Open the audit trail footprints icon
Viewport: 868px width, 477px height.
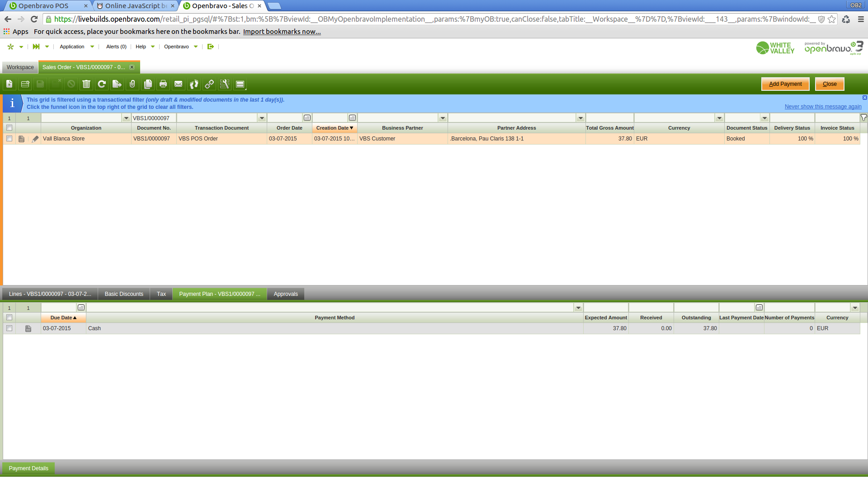[x=194, y=84]
